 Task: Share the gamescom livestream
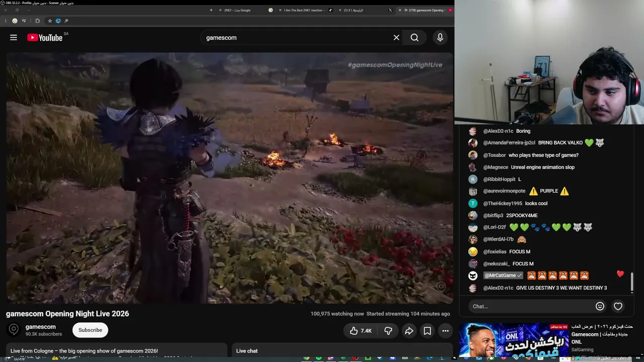coord(409,331)
